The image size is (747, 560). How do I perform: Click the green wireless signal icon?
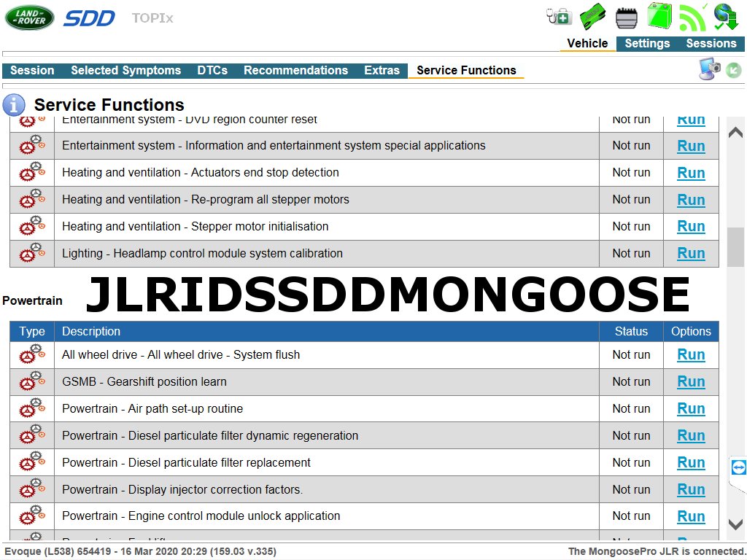693,17
